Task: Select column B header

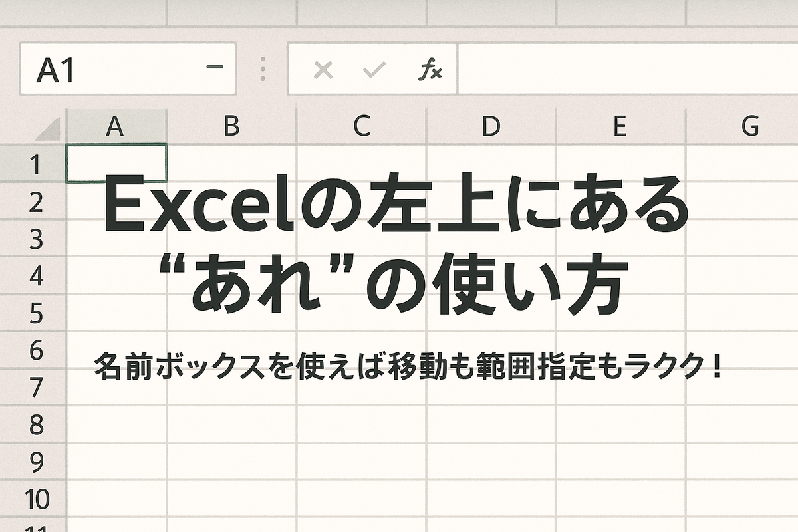Action: (231, 126)
